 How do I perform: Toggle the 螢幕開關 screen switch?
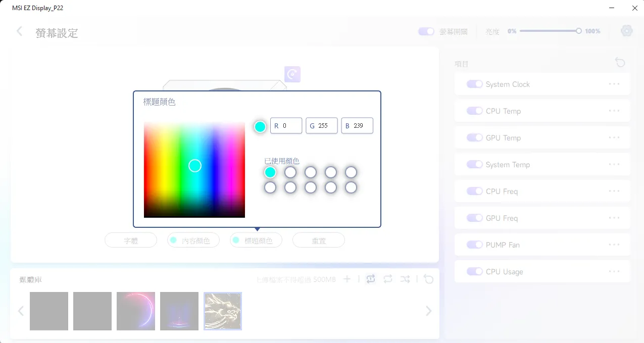point(426,31)
